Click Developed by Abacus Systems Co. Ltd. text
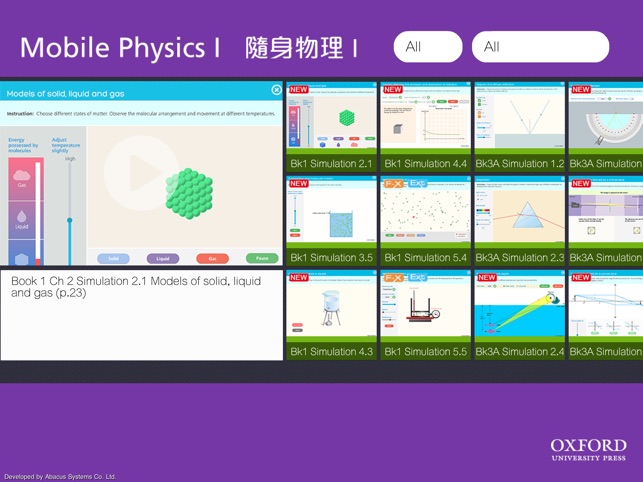The height and width of the screenshot is (482, 643). [x=60, y=477]
